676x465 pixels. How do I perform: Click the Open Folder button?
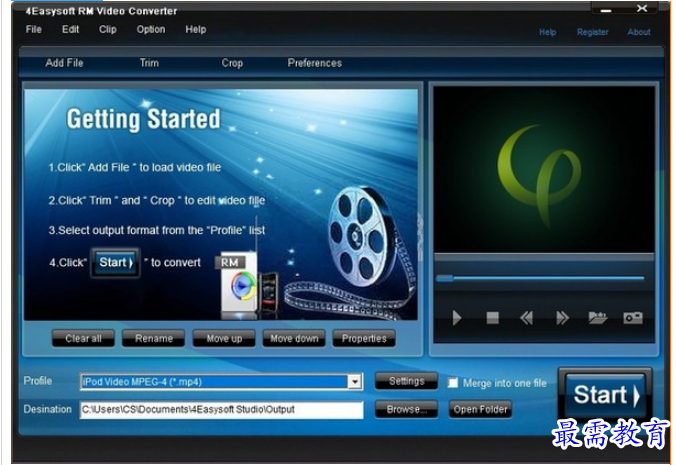(480, 409)
